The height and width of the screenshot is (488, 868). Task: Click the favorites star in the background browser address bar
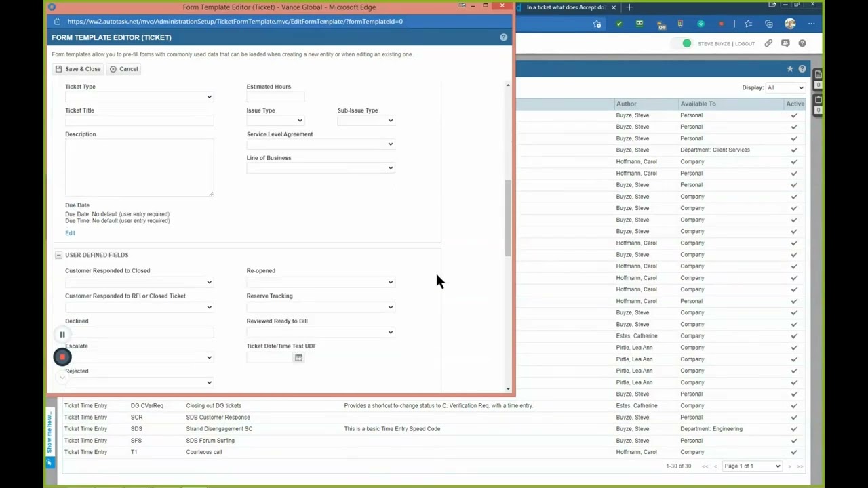pyautogui.click(x=597, y=24)
